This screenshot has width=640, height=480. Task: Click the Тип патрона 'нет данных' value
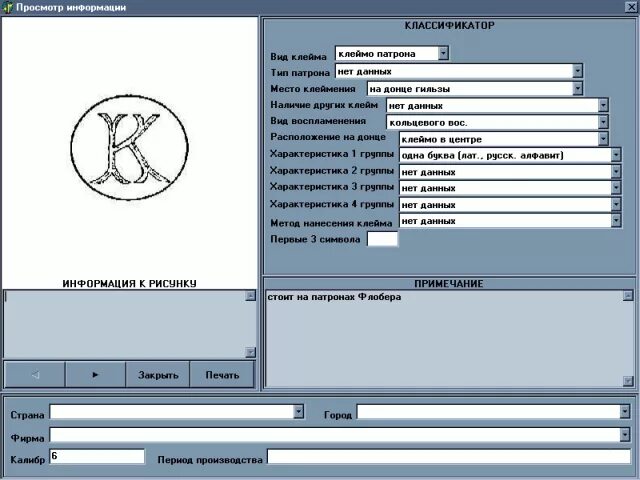click(364, 71)
